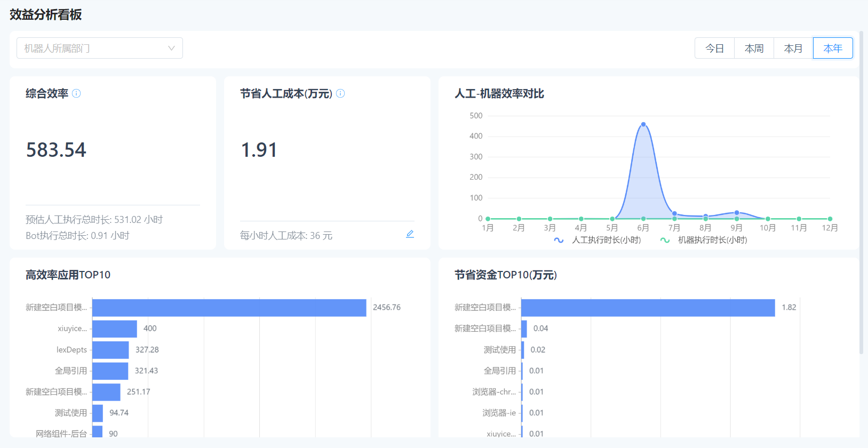Click the 2456.76 bar in efficiency TOP10
868x448 pixels.
pyautogui.click(x=229, y=308)
